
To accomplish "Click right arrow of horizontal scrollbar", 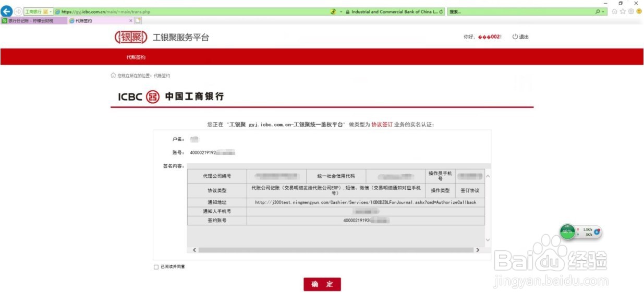I will 477,250.
